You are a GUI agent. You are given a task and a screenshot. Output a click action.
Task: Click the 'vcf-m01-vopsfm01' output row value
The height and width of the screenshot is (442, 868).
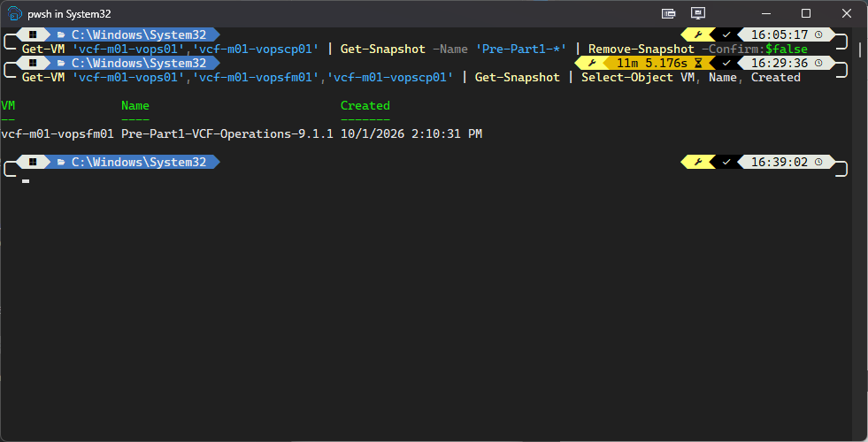(58, 133)
